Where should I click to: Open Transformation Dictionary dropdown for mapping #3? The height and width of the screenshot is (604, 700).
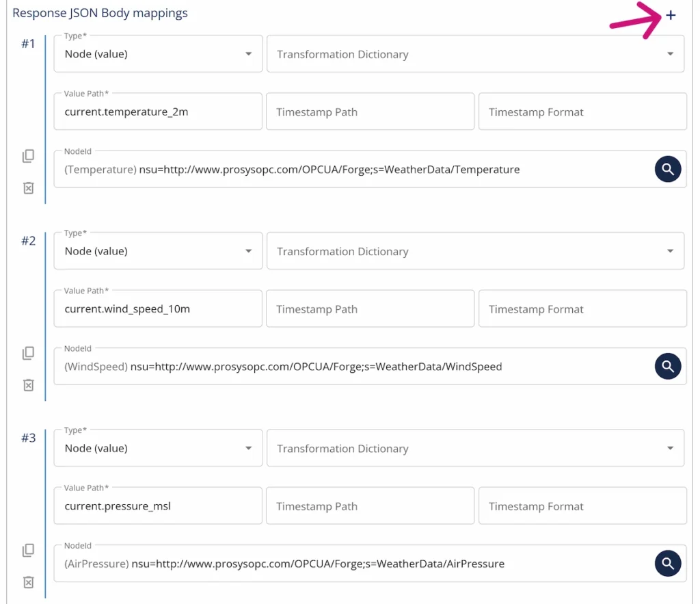pos(671,448)
